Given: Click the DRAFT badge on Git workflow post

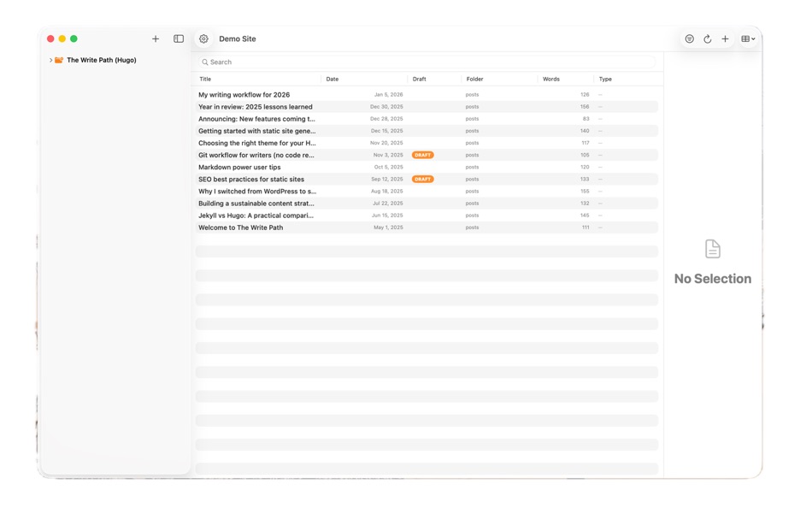Looking at the screenshot, I should (424, 155).
